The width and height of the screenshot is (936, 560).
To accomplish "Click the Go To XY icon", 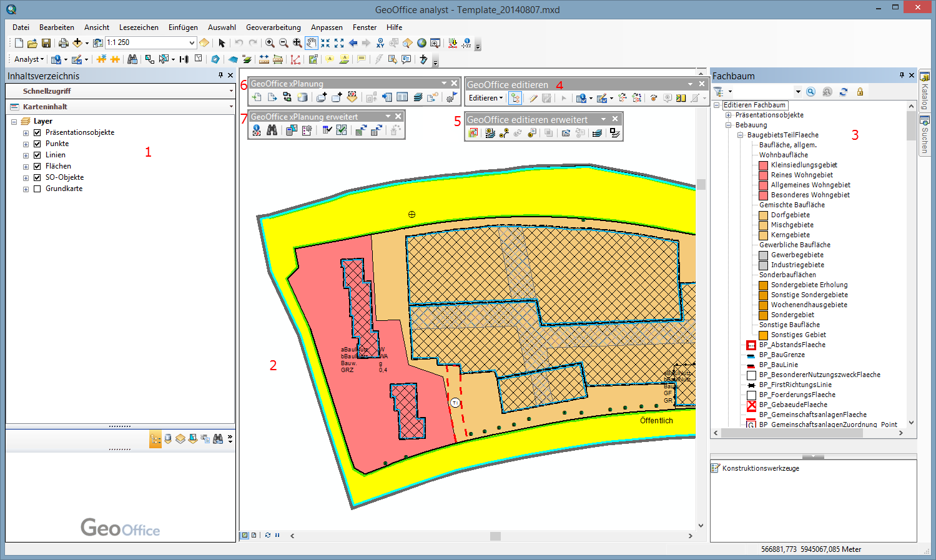I will tap(380, 43).
